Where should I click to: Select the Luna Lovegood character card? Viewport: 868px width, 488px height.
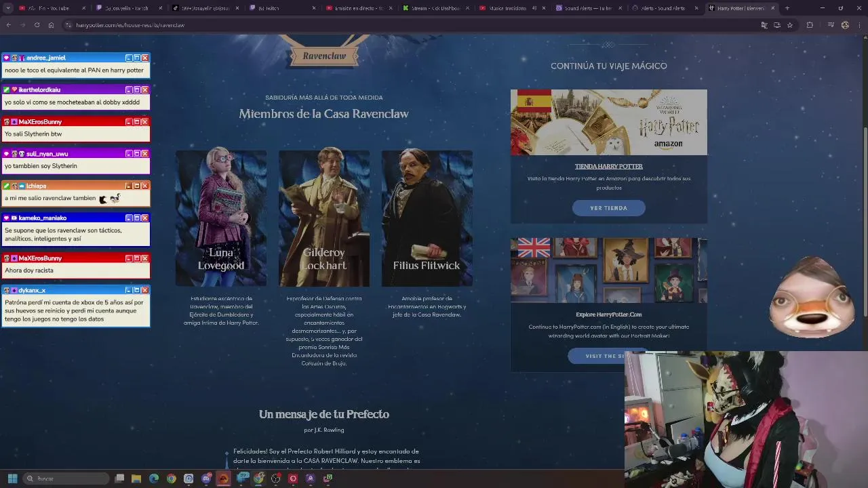(x=221, y=218)
